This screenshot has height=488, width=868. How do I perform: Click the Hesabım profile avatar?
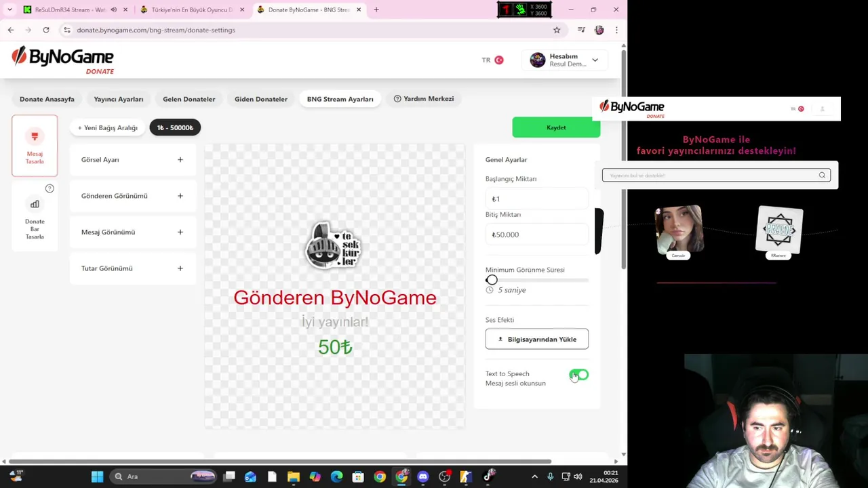[x=538, y=60]
